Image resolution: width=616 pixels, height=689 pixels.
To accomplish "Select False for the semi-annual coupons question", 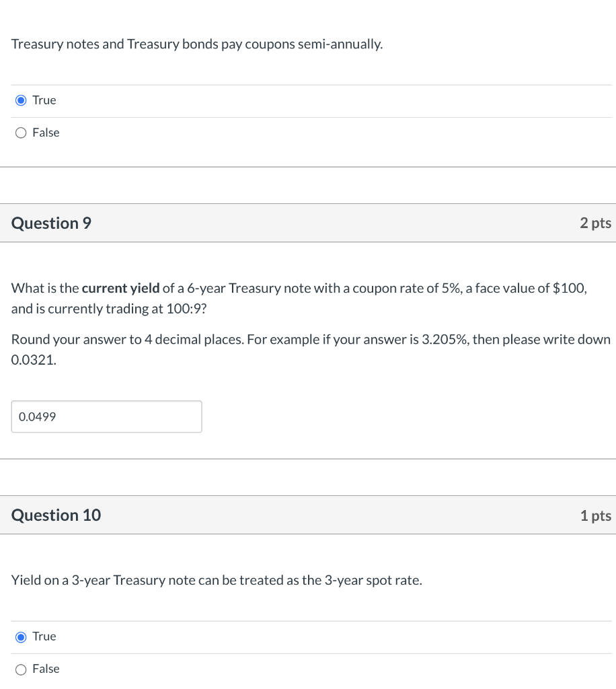I will click(x=21, y=132).
